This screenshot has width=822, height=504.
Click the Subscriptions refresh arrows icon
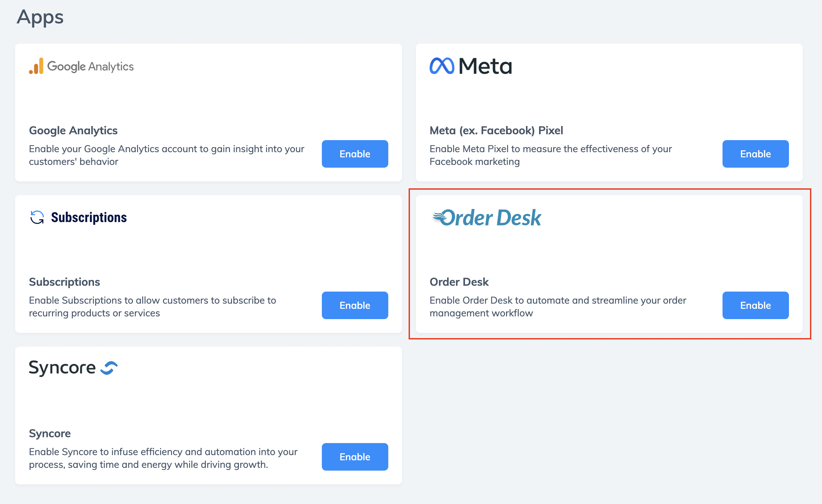37,217
